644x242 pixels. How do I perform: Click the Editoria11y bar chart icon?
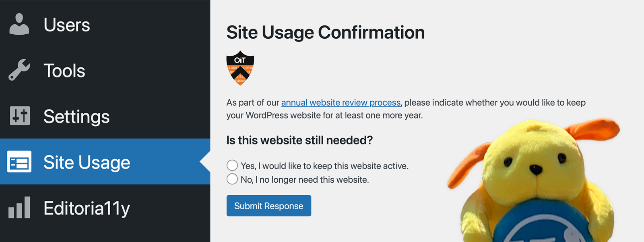[19, 208]
